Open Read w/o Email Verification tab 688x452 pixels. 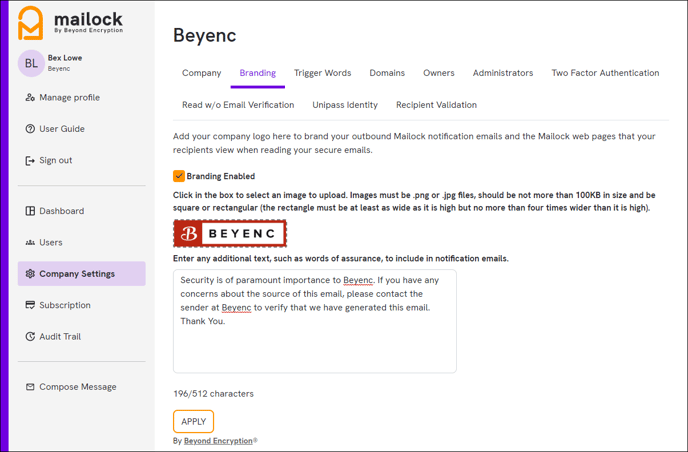pos(238,105)
